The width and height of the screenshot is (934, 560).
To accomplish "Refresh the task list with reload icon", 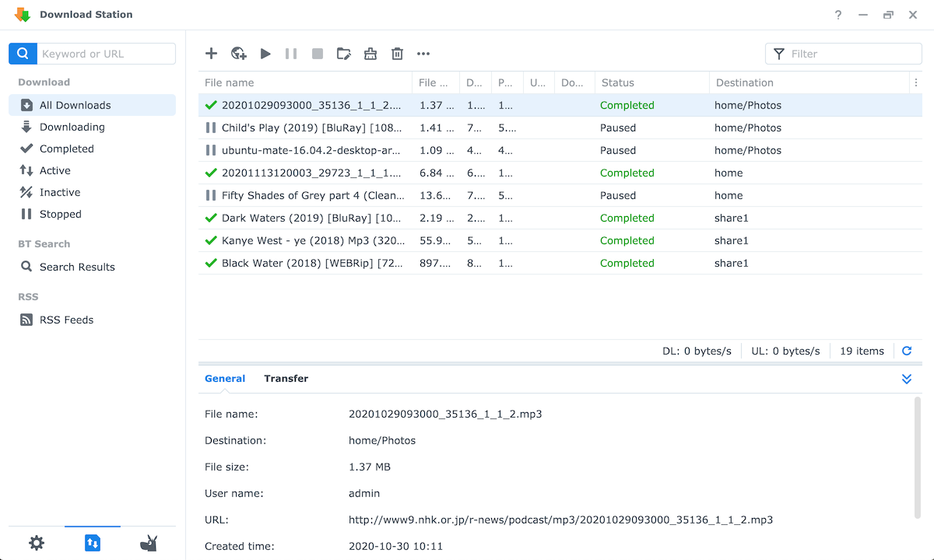I will [907, 351].
